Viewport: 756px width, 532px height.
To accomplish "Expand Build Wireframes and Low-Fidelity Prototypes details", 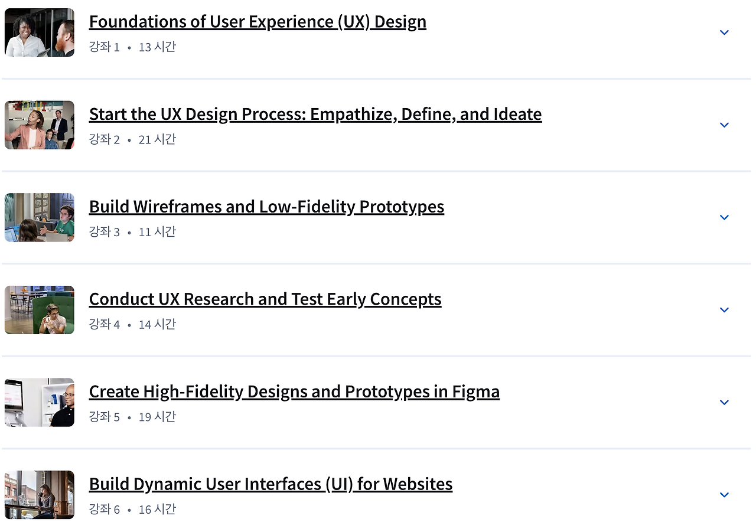I will [724, 217].
